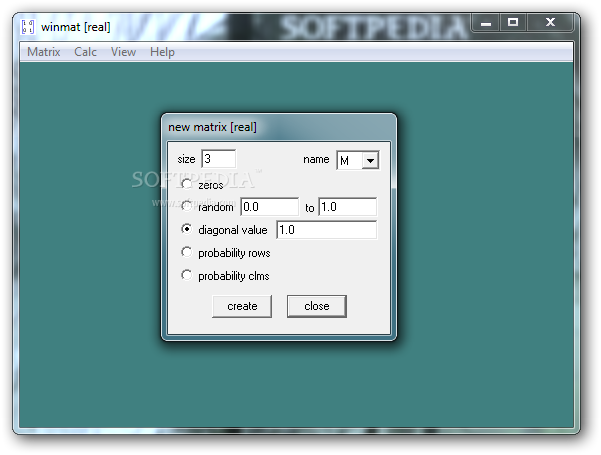Maximize the winmat window
This screenshot has width=601, height=455.
513,23
